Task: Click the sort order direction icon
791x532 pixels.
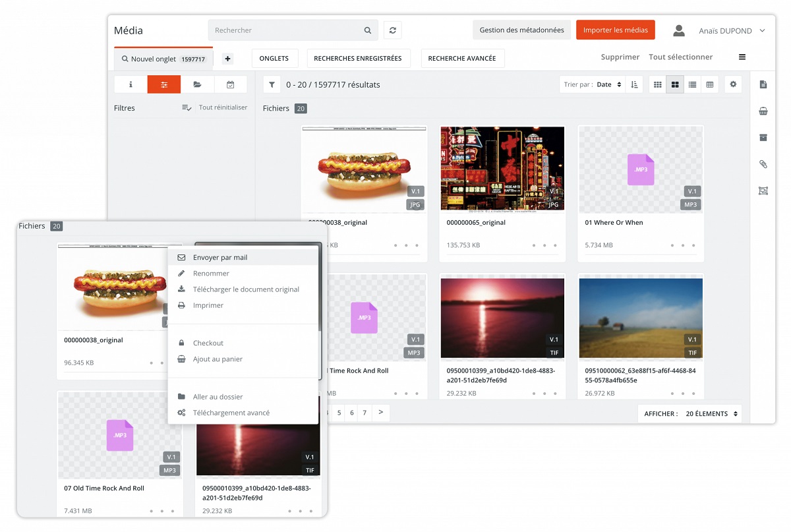Action: pos(634,84)
